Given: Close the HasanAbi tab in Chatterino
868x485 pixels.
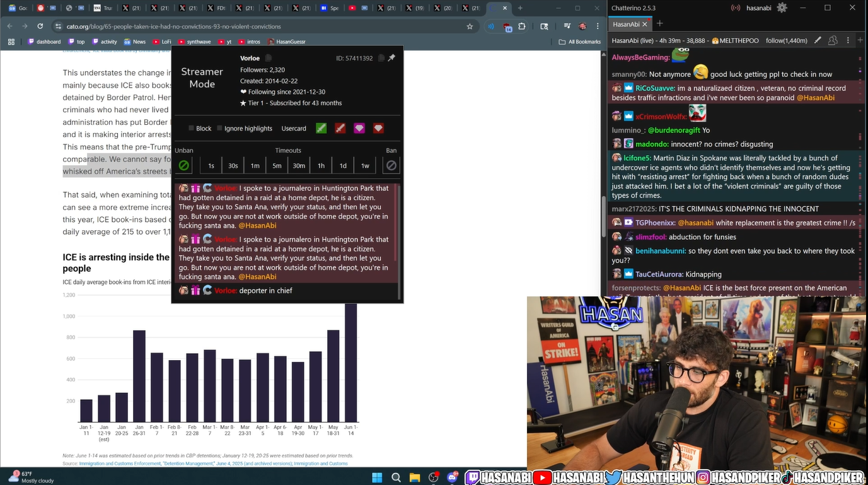Looking at the screenshot, I should pos(645,24).
